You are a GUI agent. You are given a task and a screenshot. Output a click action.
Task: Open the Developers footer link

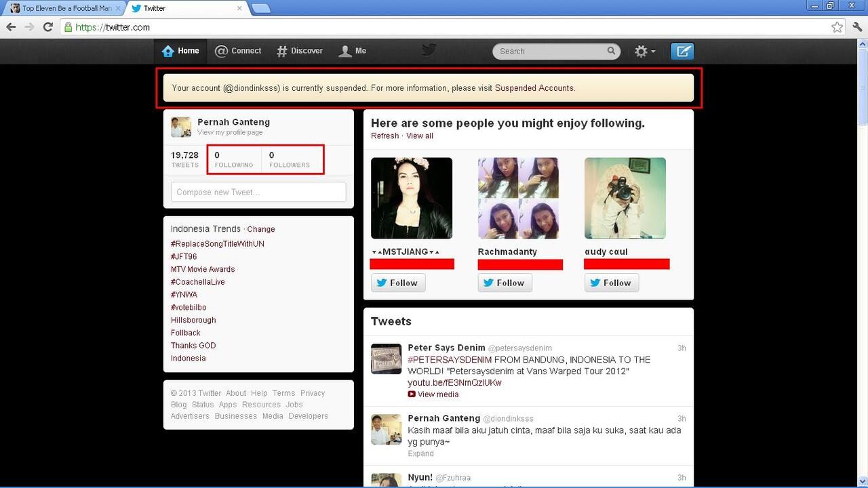[308, 416]
